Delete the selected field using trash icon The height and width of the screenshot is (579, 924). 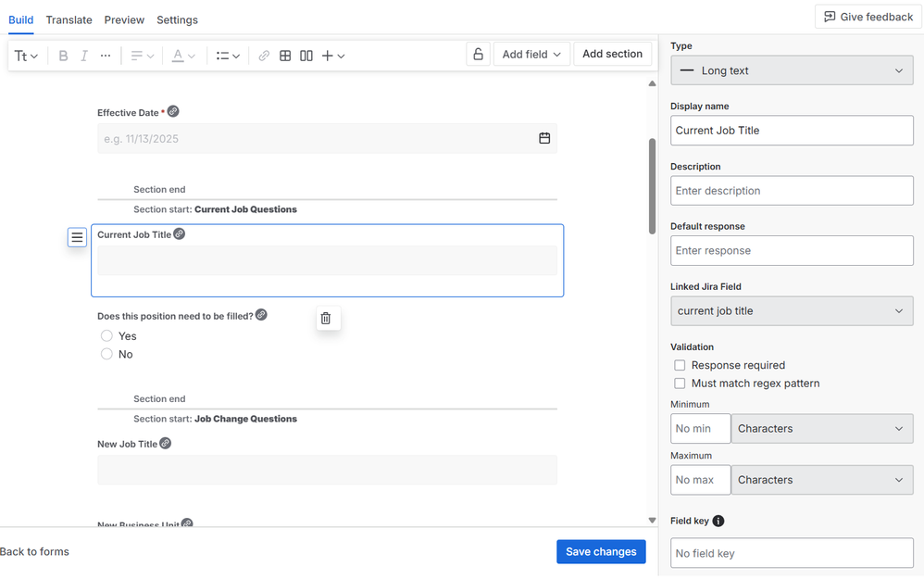[x=327, y=318]
